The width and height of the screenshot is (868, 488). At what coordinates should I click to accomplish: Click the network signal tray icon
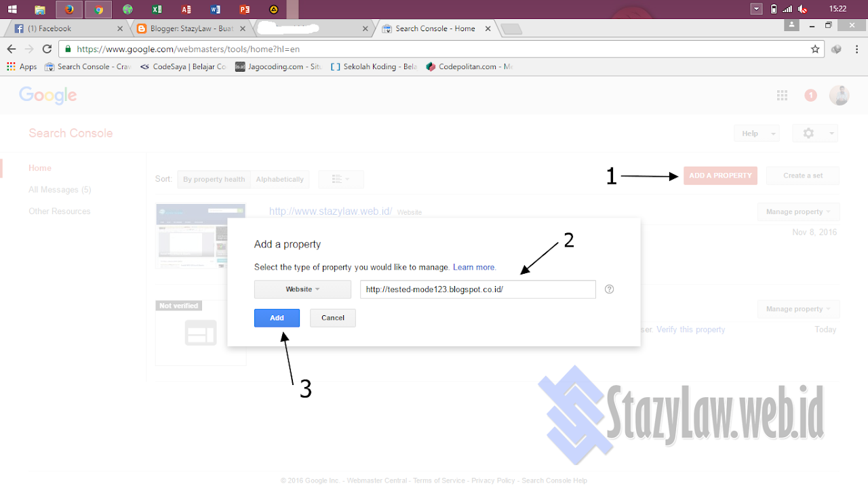pyautogui.click(x=787, y=9)
